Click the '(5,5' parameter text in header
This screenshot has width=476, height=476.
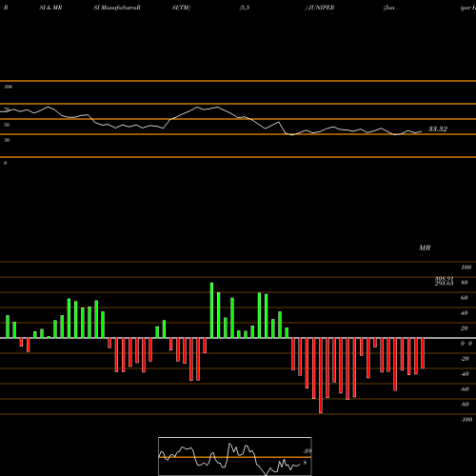(245, 8)
